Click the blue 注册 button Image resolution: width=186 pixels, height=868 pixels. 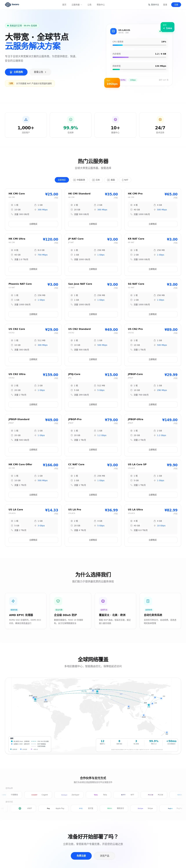coord(176,5)
